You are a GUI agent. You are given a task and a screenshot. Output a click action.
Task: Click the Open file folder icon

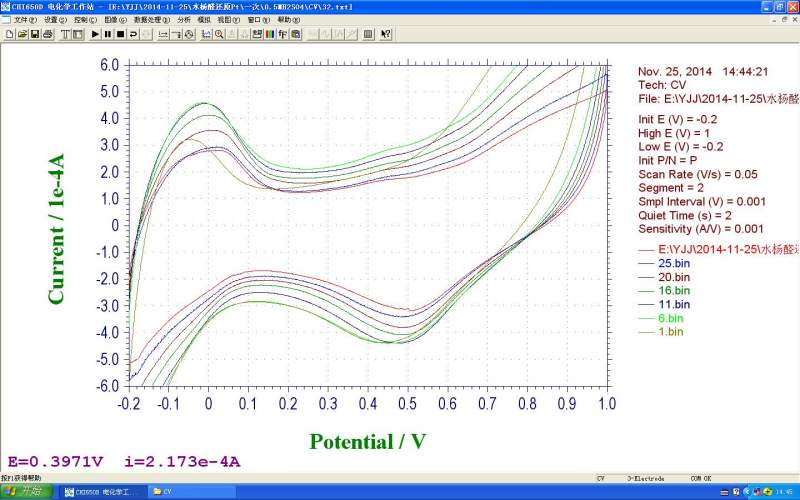click(22, 34)
